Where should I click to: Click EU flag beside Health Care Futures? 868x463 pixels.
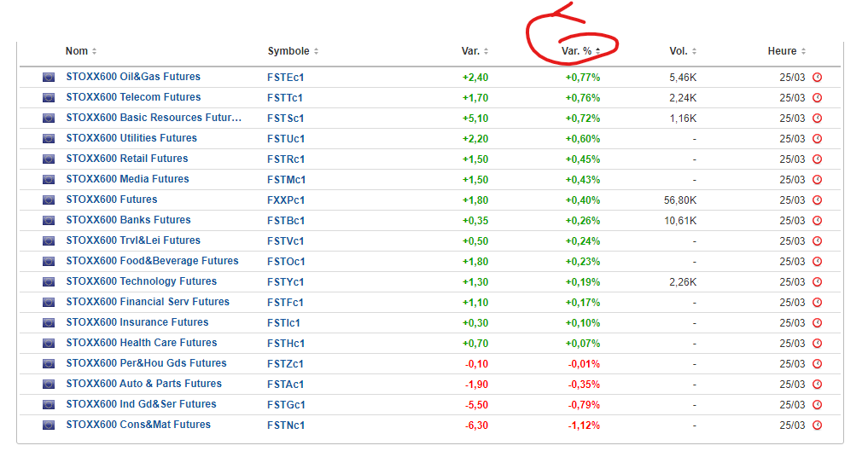click(x=49, y=344)
